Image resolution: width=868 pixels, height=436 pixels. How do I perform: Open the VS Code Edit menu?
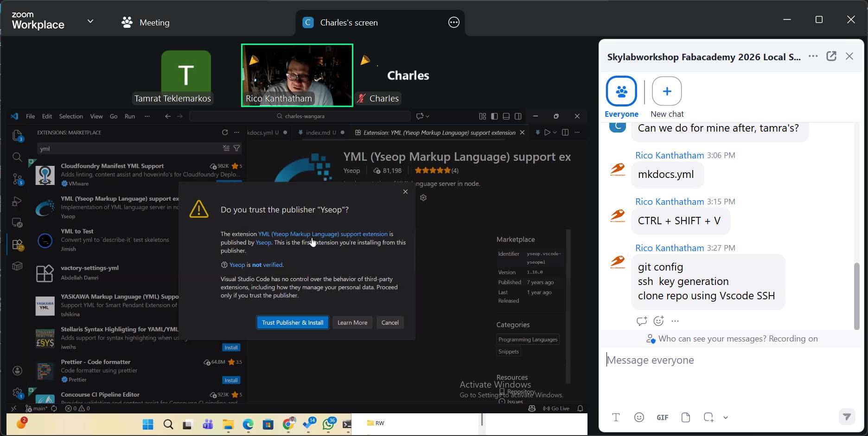pos(47,116)
